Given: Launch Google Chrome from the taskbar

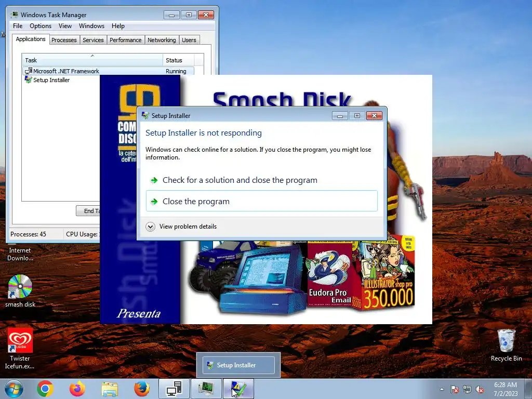Looking at the screenshot, I should (45, 389).
